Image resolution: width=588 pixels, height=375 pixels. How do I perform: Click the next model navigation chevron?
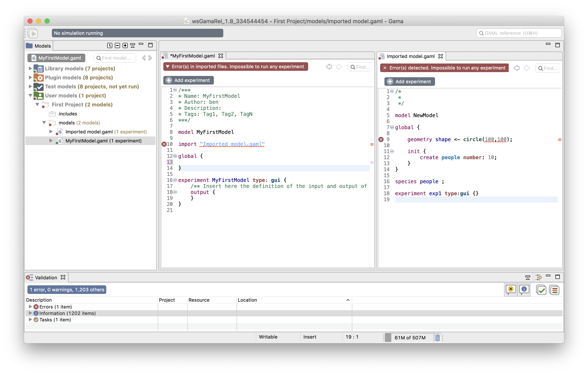coord(150,58)
